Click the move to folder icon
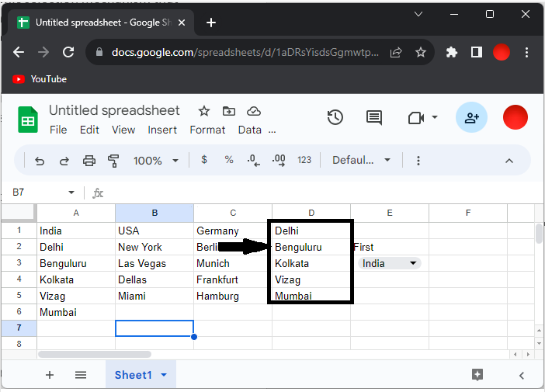The height and width of the screenshot is (392, 545). click(228, 111)
